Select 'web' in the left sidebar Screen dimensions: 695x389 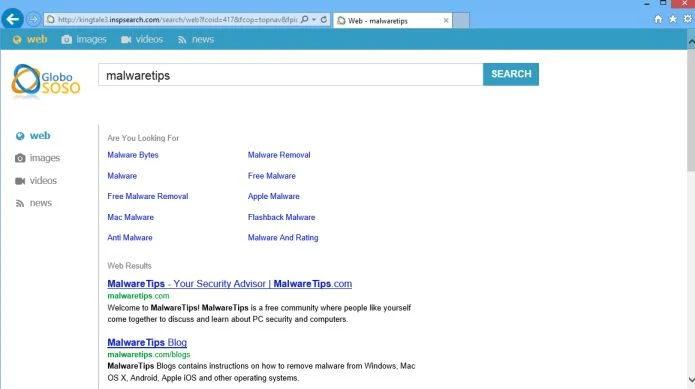(x=40, y=136)
